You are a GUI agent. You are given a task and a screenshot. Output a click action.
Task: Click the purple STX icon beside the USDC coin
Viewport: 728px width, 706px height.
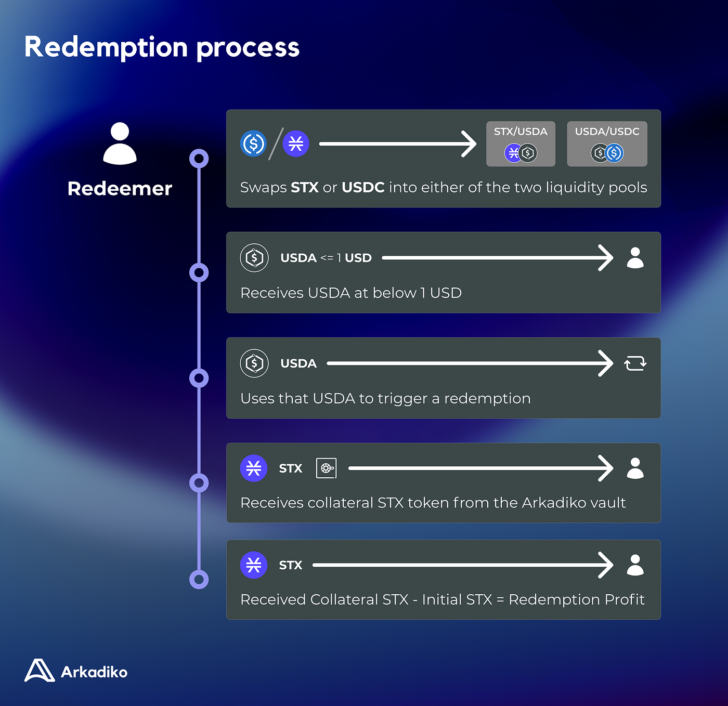pos(296,143)
